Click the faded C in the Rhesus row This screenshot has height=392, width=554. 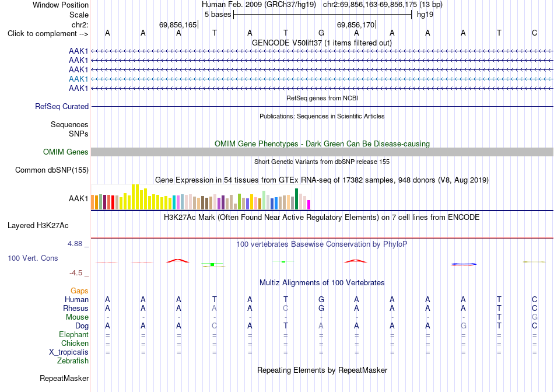tap(286, 308)
